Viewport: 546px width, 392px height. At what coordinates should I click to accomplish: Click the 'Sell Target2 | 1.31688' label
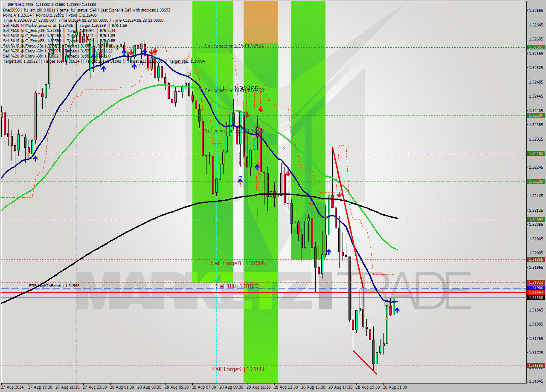238,369
